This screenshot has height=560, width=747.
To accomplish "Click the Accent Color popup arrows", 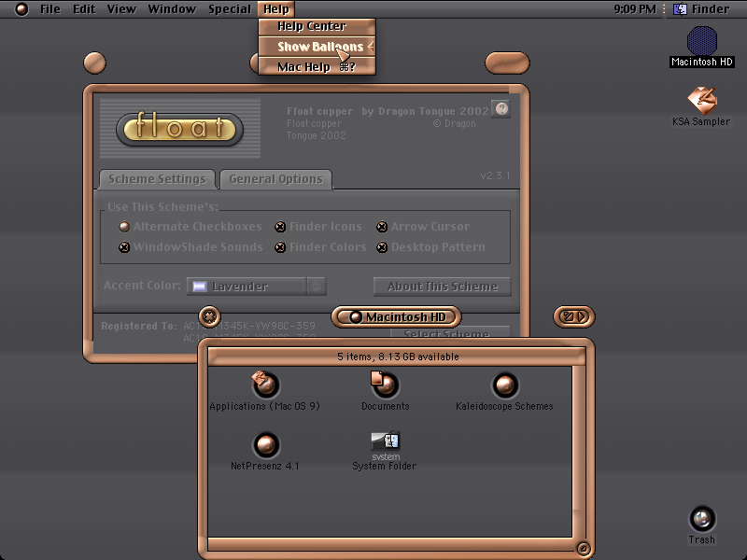I will coord(317,287).
